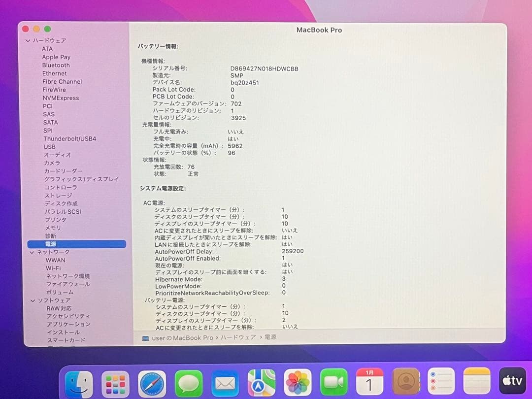The image size is (532, 399).
Task: Open the Messages app icon
Action: click(189, 383)
